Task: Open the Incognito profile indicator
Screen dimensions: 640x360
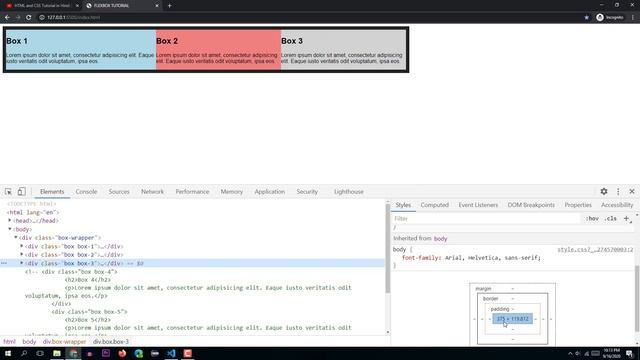Action: (610, 18)
